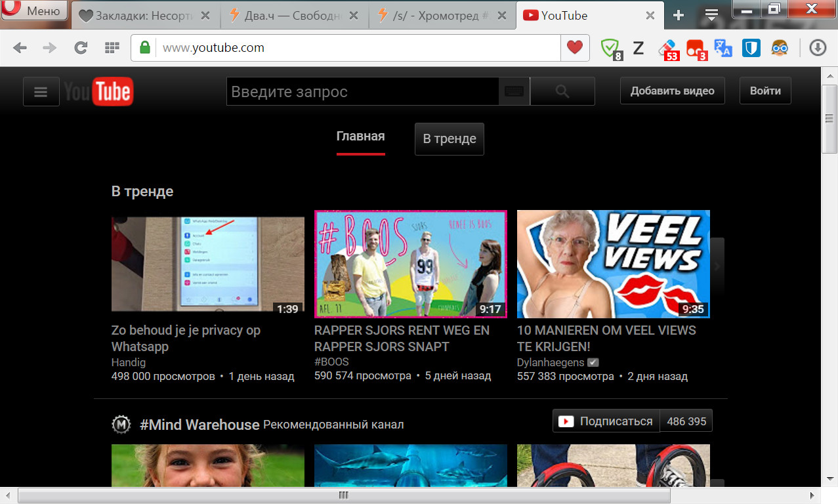838x504 pixels.
Task: Add page to bookmarks heart icon
Action: [575, 47]
